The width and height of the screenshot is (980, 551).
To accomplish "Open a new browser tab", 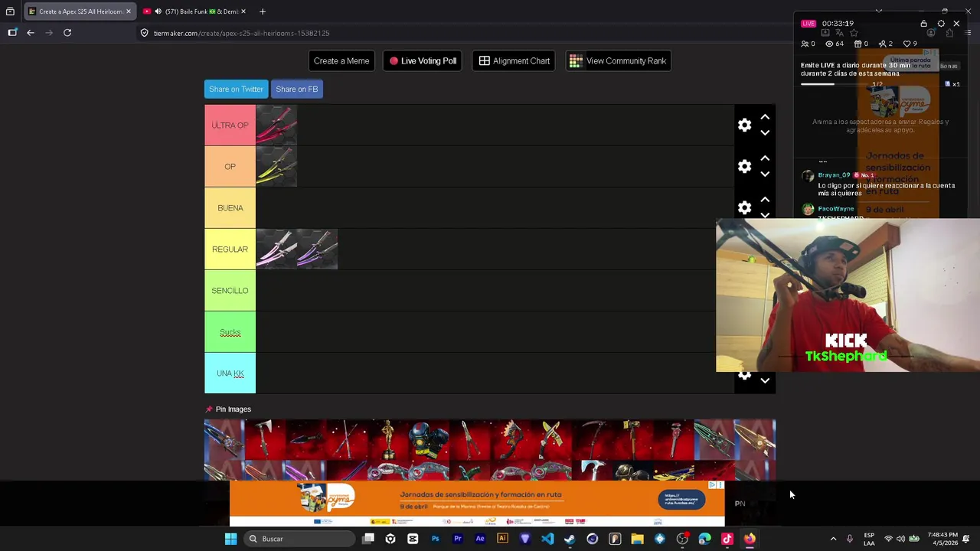I will pyautogui.click(x=262, y=11).
